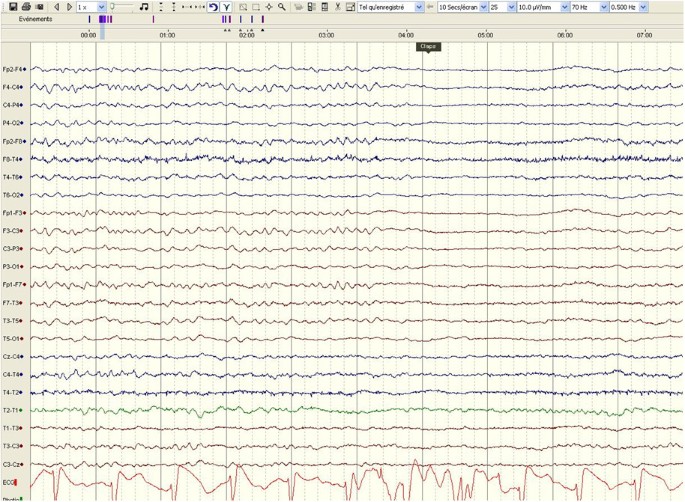Open the '0.500 Hz' low filter dropdown
The height and width of the screenshot is (502, 685).
pos(629,7)
